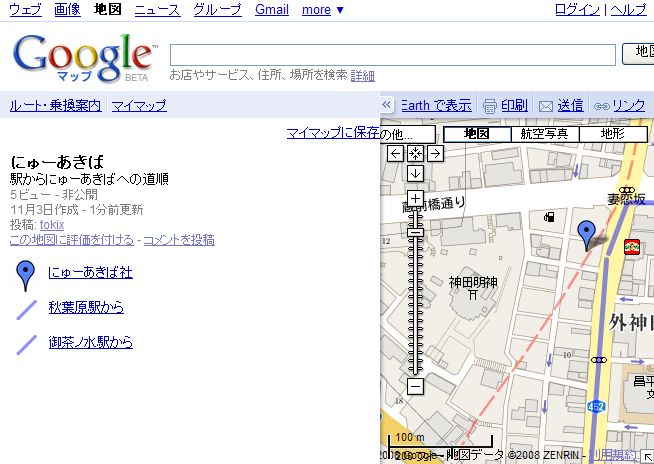This screenshot has height=464, width=654.
Task: Click この地図に評価を付ける link
Action: point(72,240)
